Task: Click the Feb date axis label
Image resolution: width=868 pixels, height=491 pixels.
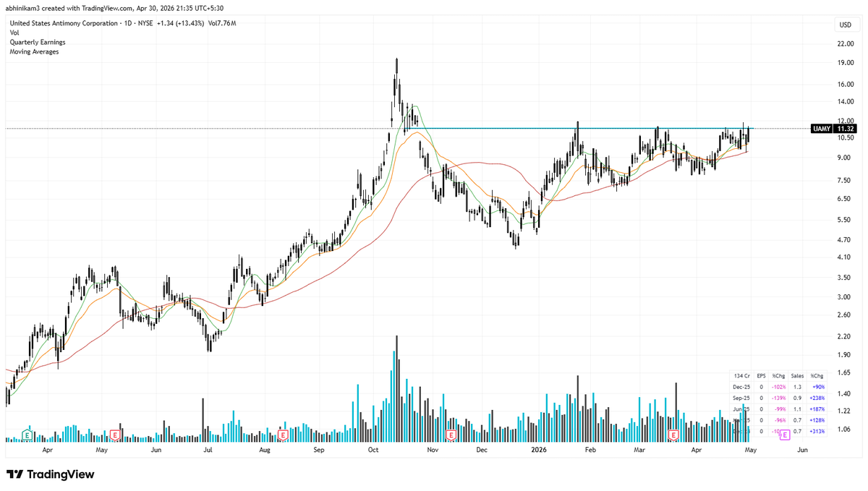Action: coord(590,450)
